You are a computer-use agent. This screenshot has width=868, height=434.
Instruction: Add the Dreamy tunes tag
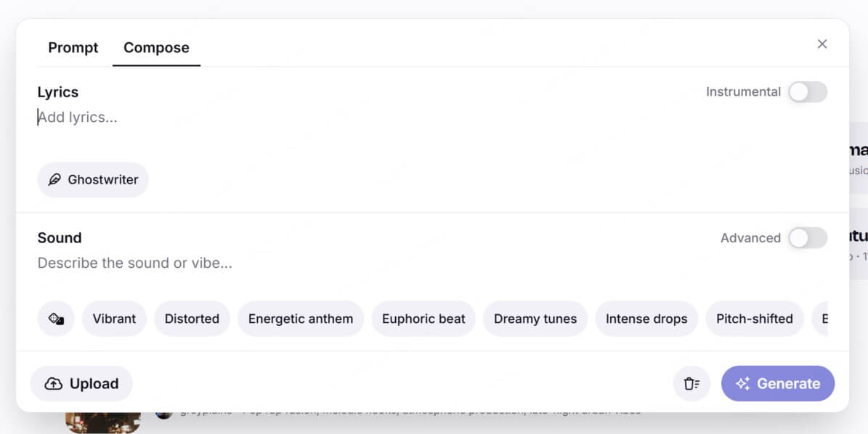tap(535, 319)
